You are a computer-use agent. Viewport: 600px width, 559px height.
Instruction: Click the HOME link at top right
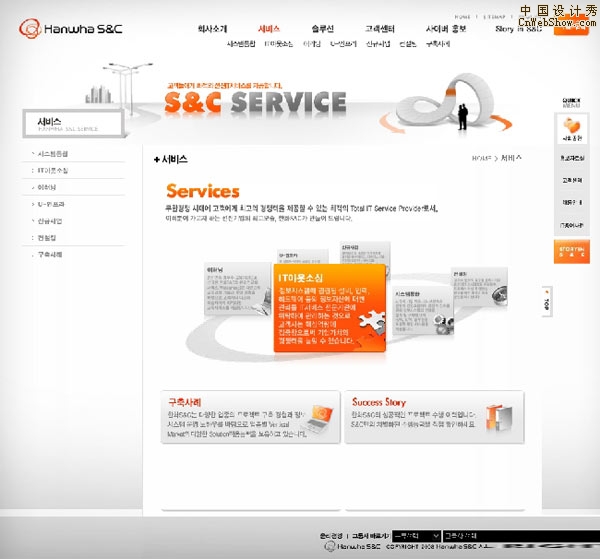coord(462,17)
